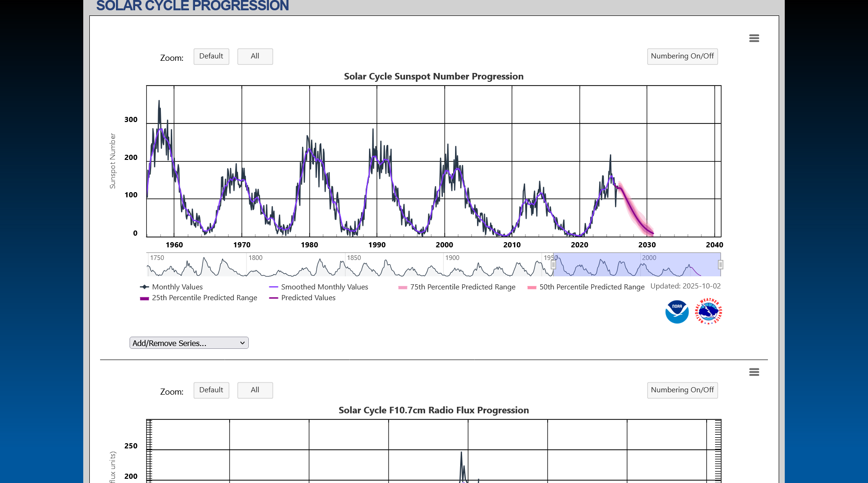Screen dimensions: 868x483
Task: Click the NOAA logo
Action: (677, 312)
